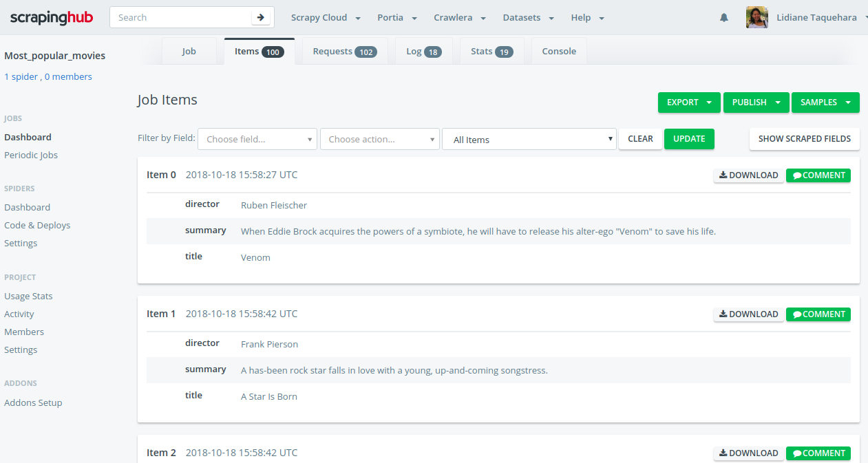
Task: Click the 1 spider link
Action: [x=21, y=77]
